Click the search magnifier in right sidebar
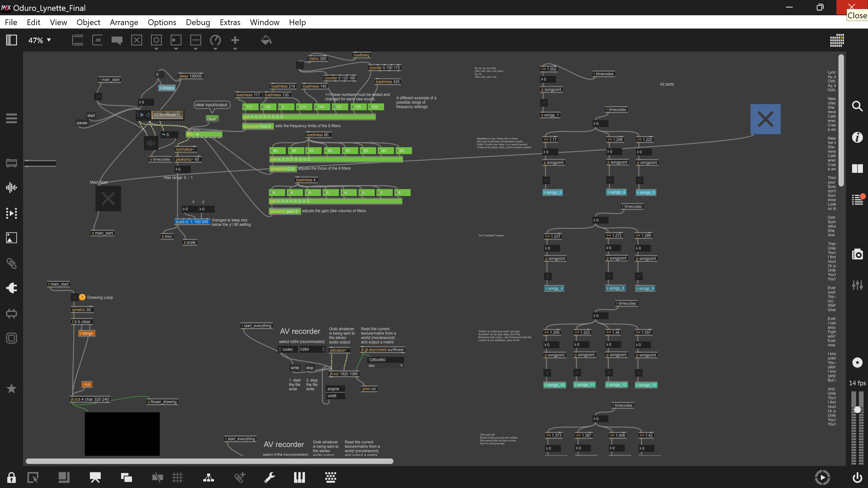868x488 pixels. 857,106
